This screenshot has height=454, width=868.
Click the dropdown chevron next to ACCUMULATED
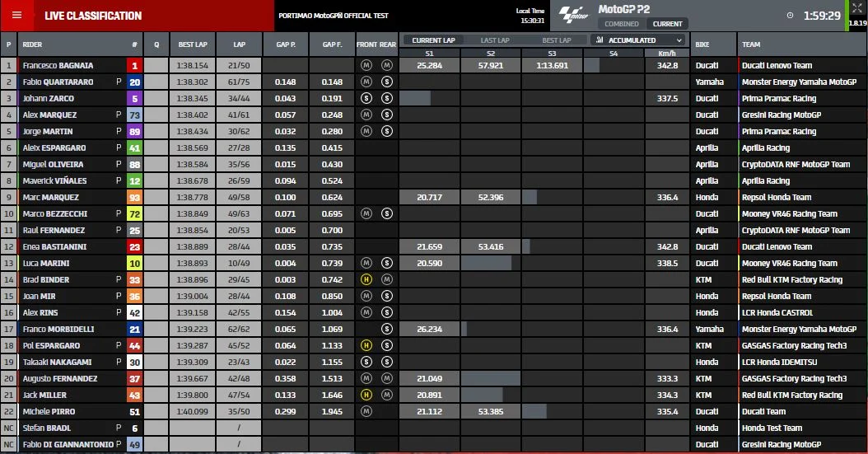click(679, 40)
